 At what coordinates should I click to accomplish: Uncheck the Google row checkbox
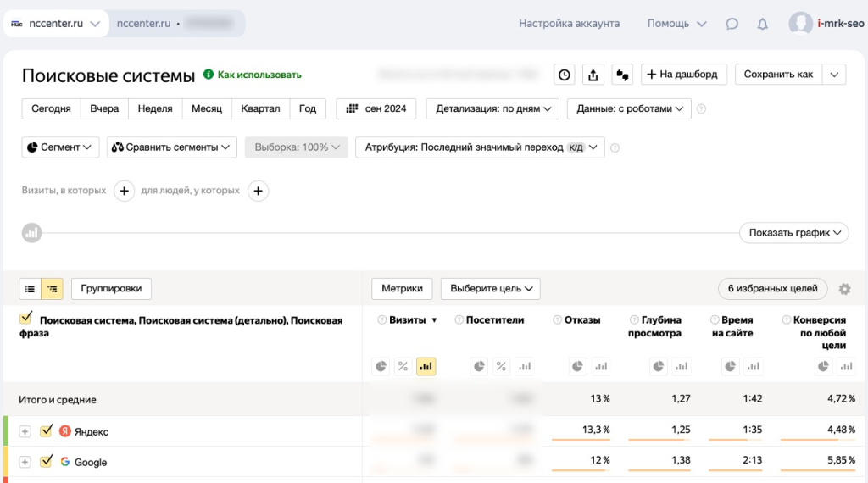[47, 462]
